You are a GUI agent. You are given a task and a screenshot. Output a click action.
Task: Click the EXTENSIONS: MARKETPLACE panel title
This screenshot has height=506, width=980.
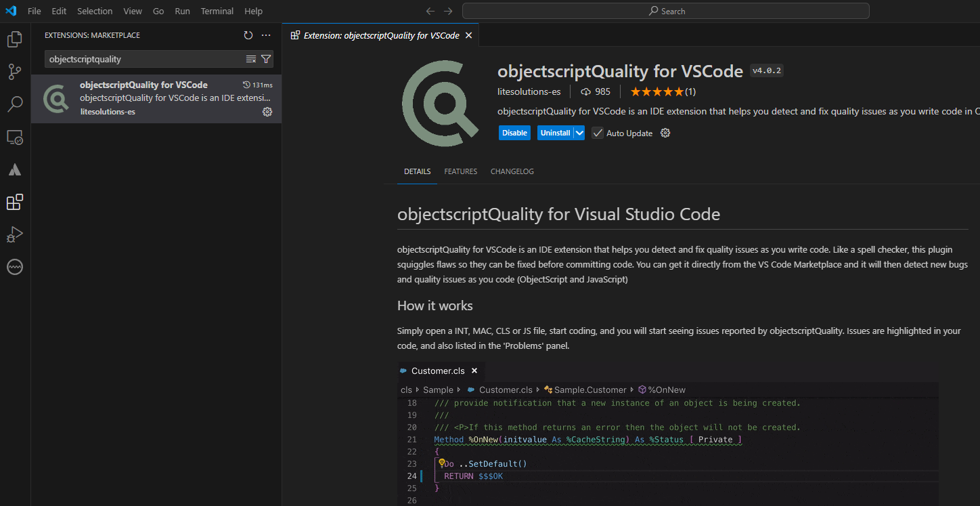(93, 35)
